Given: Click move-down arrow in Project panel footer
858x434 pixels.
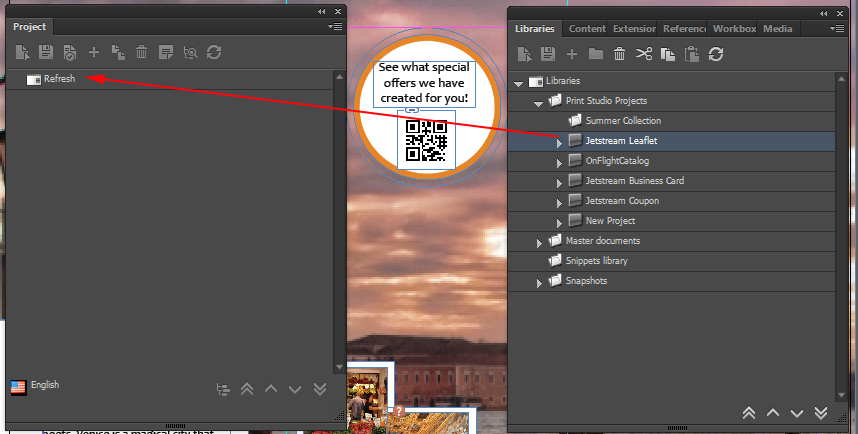Looking at the screenshot, I should tap(295, 390).
